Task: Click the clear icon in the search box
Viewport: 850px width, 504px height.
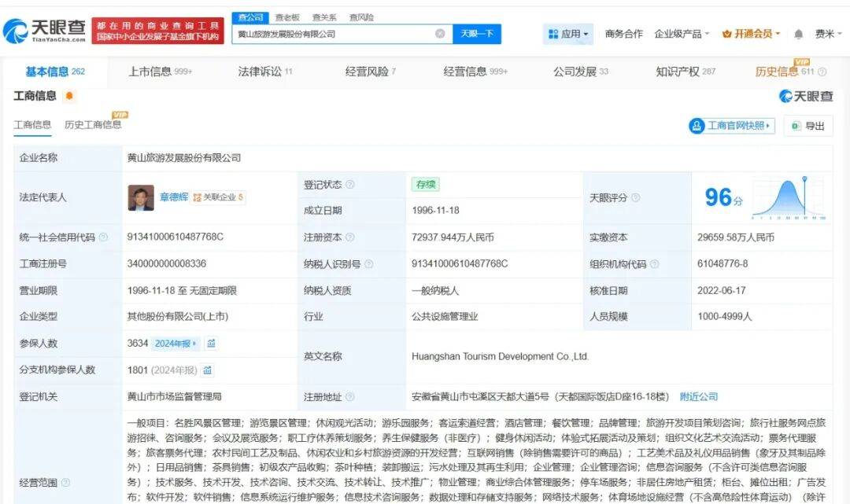Action: point(440,34)
